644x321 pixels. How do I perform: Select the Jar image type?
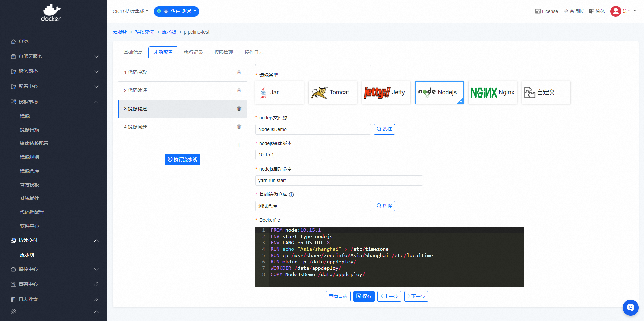(279, 92)
